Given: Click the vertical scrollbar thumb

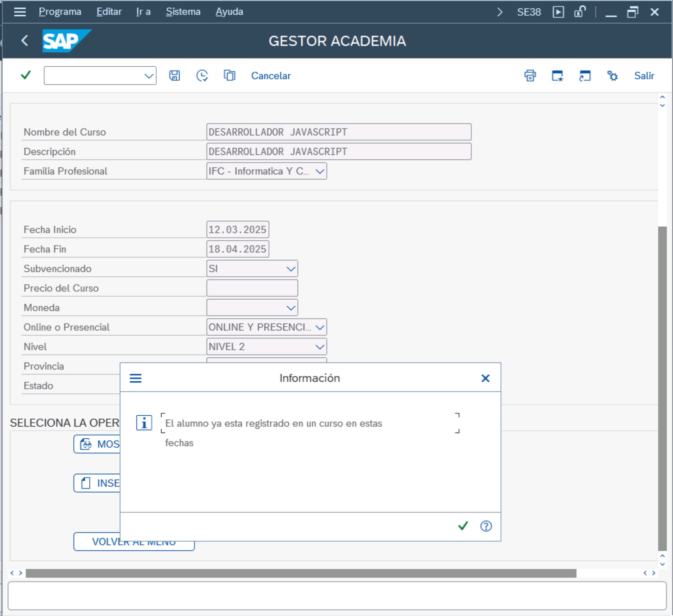Looking at the screenshot, I should point(662,388).
